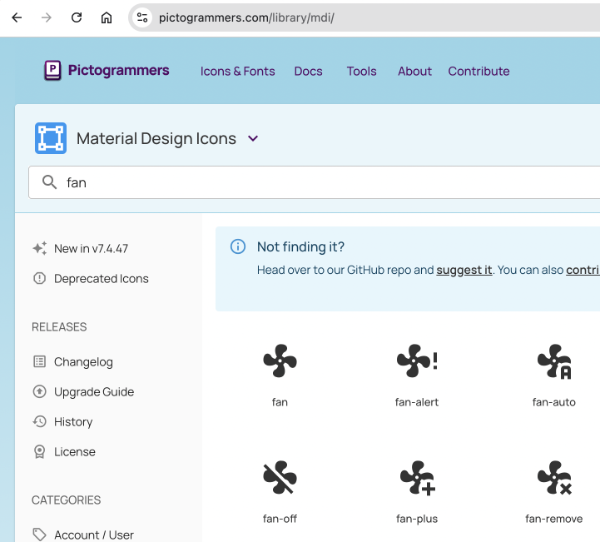The image size is (600, 542).
Task: Click the History clock icon
Action: tap(39, 421)
